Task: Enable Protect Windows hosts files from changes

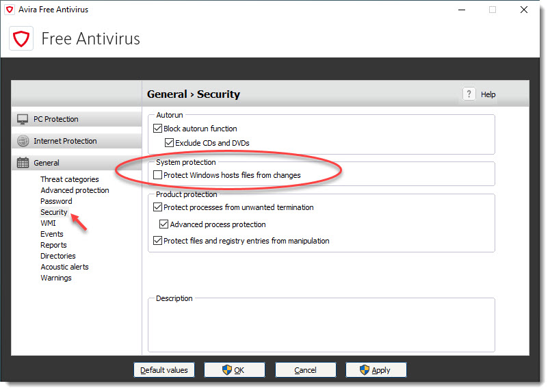Action: pyautogui.click(x=157, y=174)
